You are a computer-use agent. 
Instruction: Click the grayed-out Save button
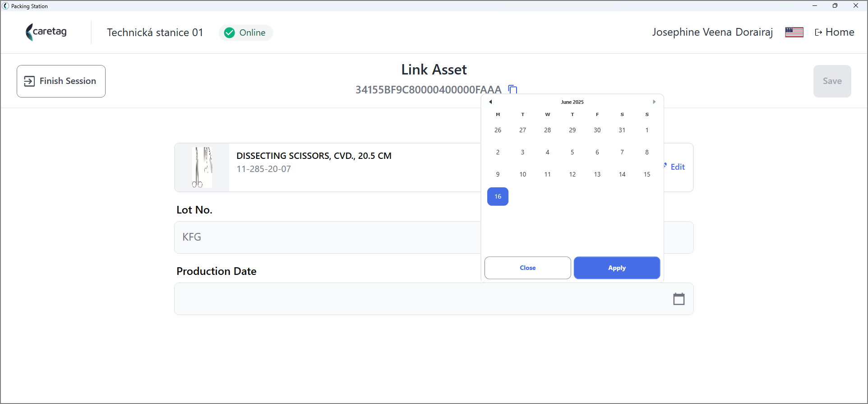point(832,81)
